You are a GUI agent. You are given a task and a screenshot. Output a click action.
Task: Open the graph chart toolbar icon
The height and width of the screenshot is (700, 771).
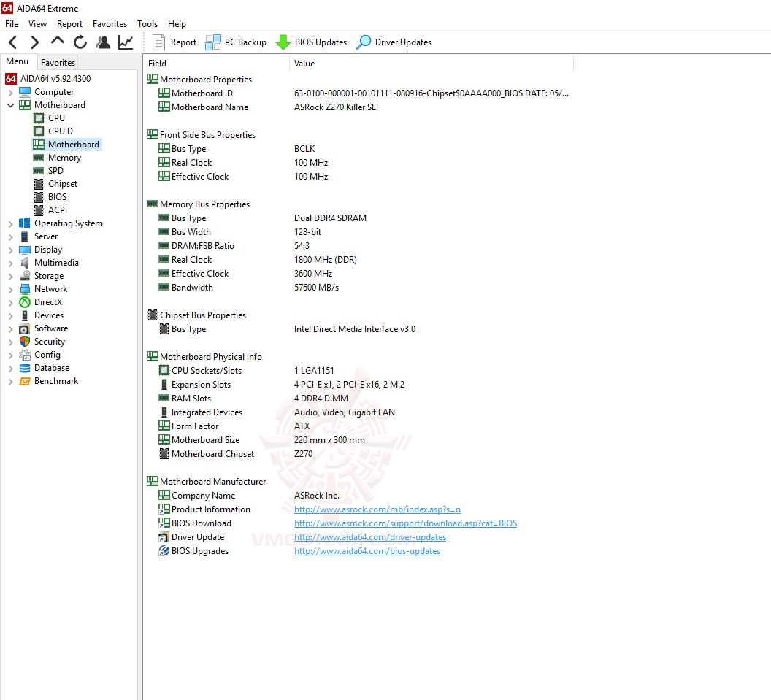pos(126,42)
